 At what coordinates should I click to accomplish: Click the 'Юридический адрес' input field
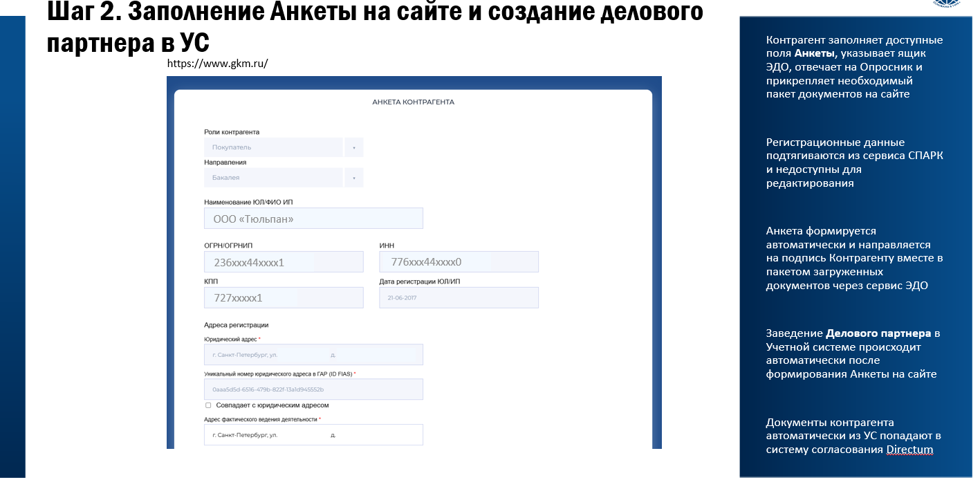tap(313, 355)
